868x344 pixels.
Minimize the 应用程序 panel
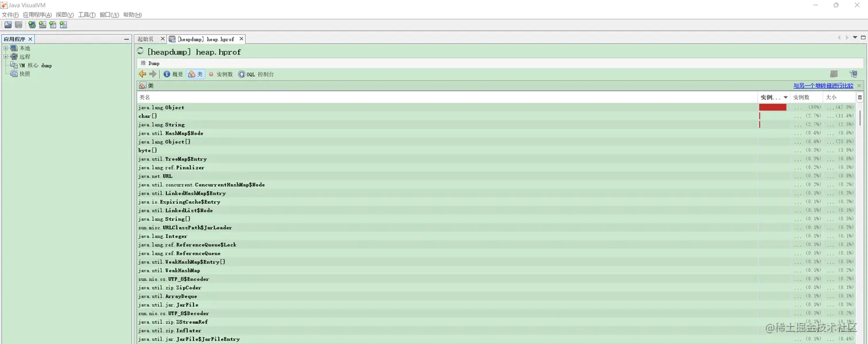(x=127, y=39)
